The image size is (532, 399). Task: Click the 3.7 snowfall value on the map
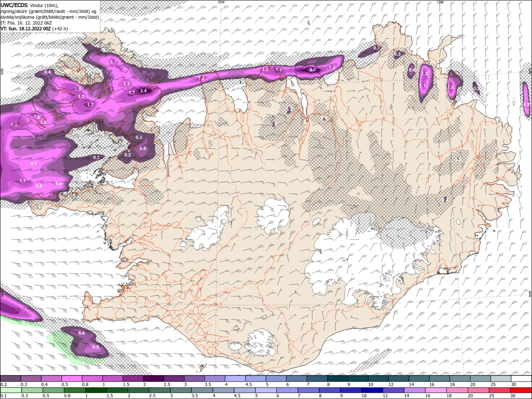coord(313,70)
